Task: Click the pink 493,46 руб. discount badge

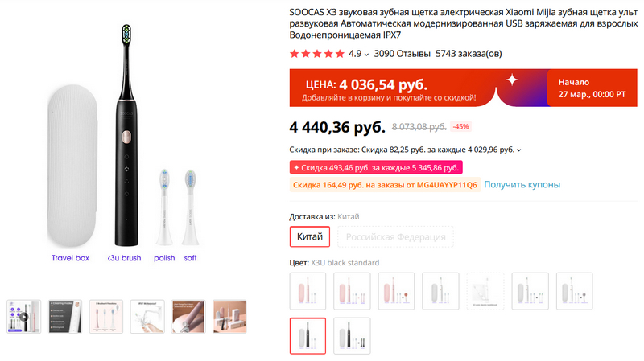Action: click(375, 167)
